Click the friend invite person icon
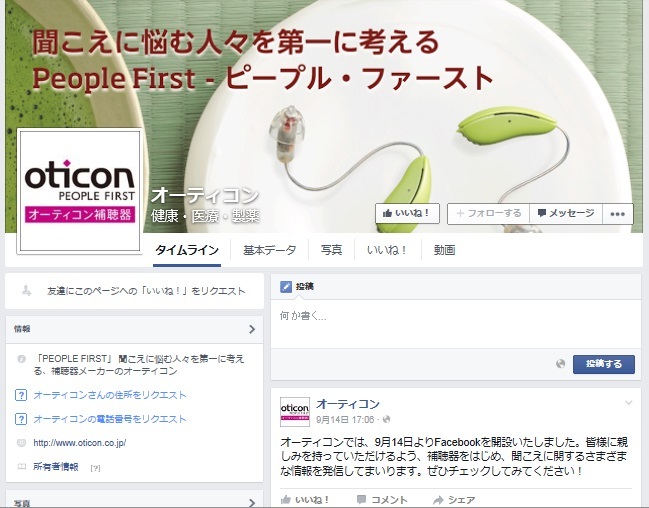This screenshot has width=649, height=508. (x=26, y=291)
